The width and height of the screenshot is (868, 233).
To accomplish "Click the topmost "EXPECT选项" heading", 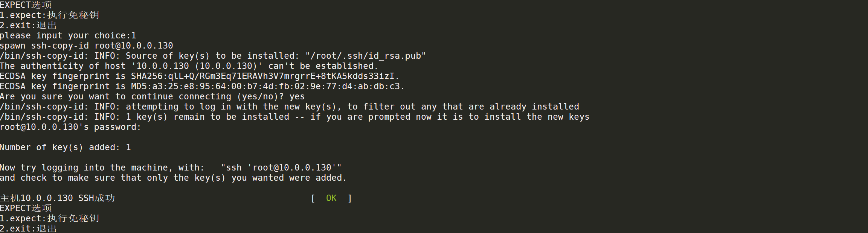I will pos(26,5).
